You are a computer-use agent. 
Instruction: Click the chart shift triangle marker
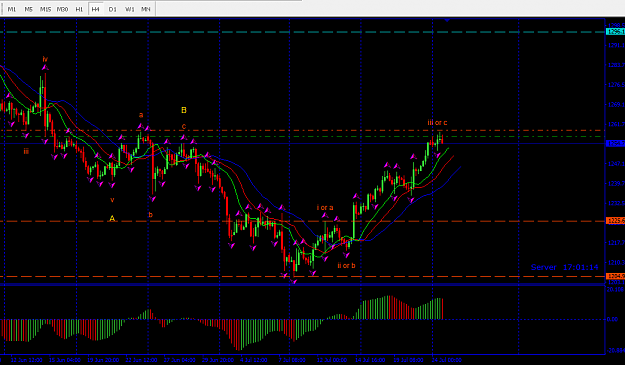click(447, 20)
